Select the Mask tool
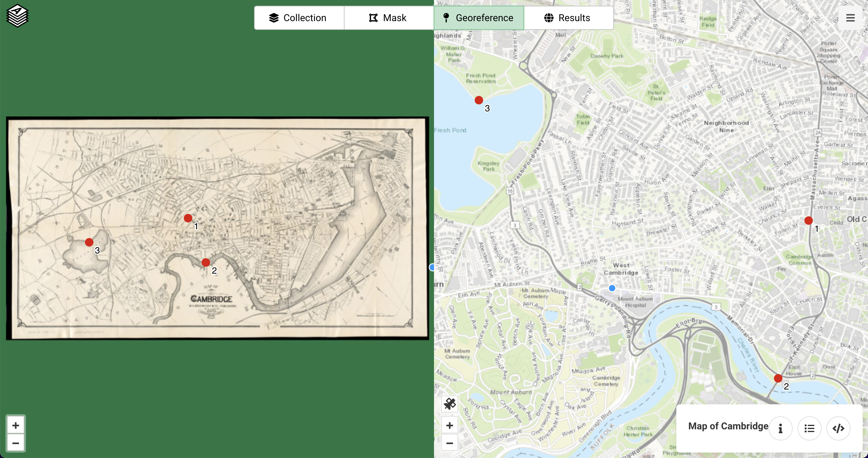Viewport: 868px width, 458px height. point(388,17)
